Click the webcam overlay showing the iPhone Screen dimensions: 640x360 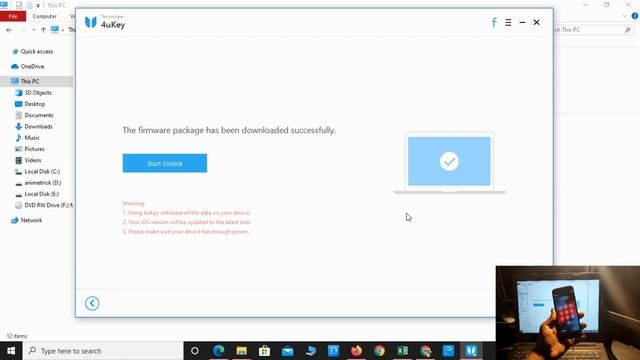pos(568,313)
